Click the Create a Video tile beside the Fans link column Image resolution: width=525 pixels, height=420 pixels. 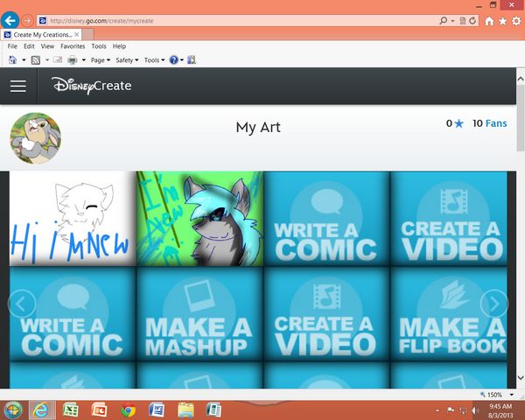449,219
